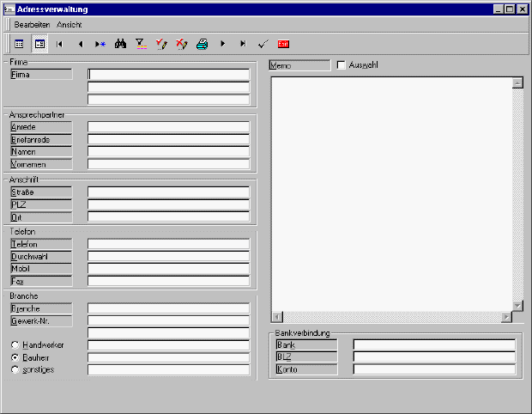Print addresses with printer icon
Screen dimensions: 532x414
pyautogui.click(x=202, y=43)
